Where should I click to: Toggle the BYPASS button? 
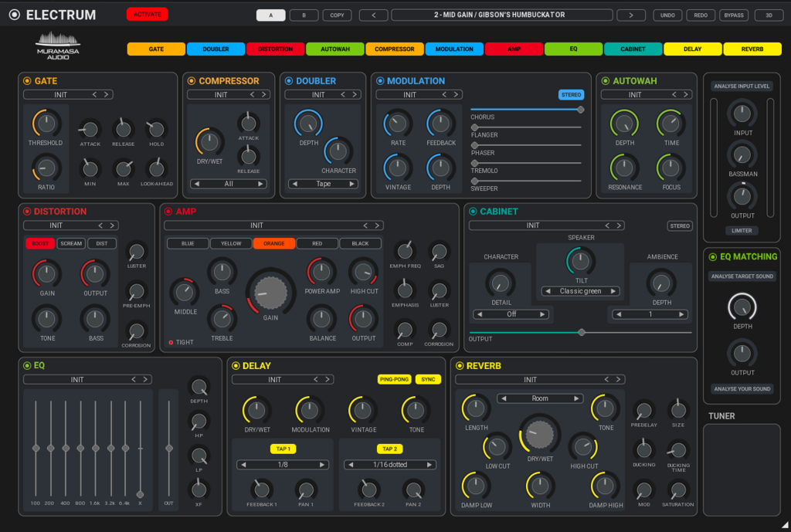click(x=734, y=15)
